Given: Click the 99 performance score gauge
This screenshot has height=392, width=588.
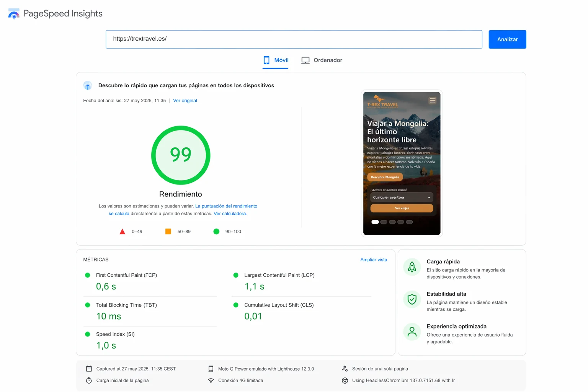Looking at the screenshot, I should point(181,155).
